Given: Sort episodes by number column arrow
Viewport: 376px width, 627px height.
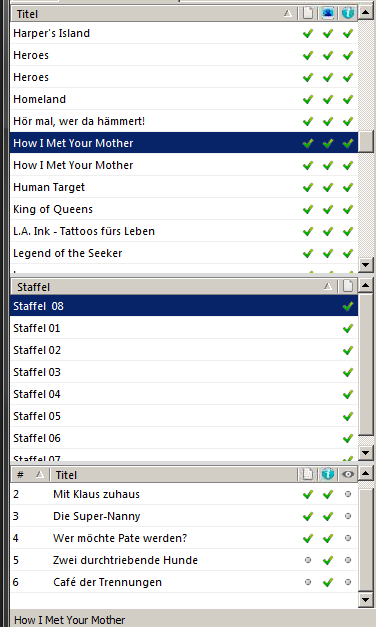Looking at the screenshot, I should 40,474.
